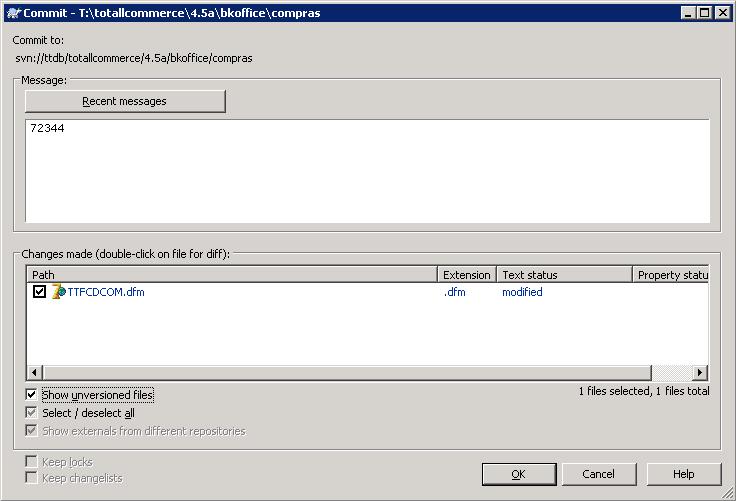This screenshot has height=501, width=736.
Task: Open the Recent messages list
Action: click(x=125, y=101)
